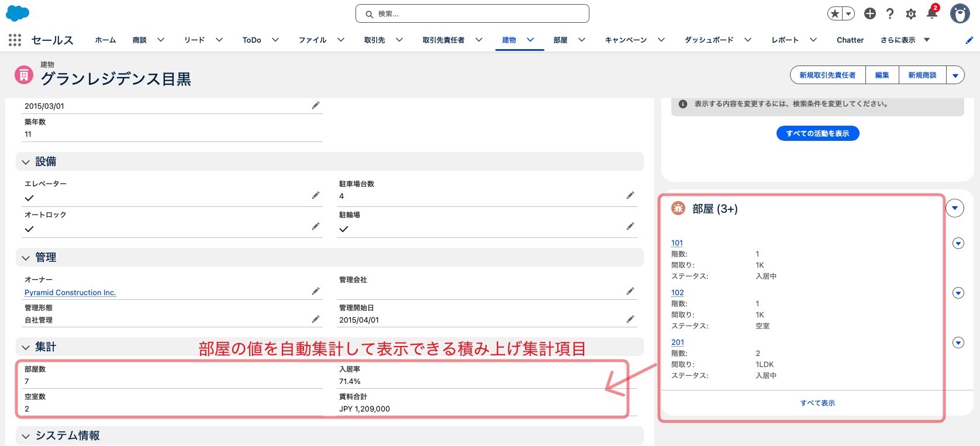This screenshot has height=446, width=980.
Task: Edit the オーナー field pencil icon
Action: pos(316,291)
